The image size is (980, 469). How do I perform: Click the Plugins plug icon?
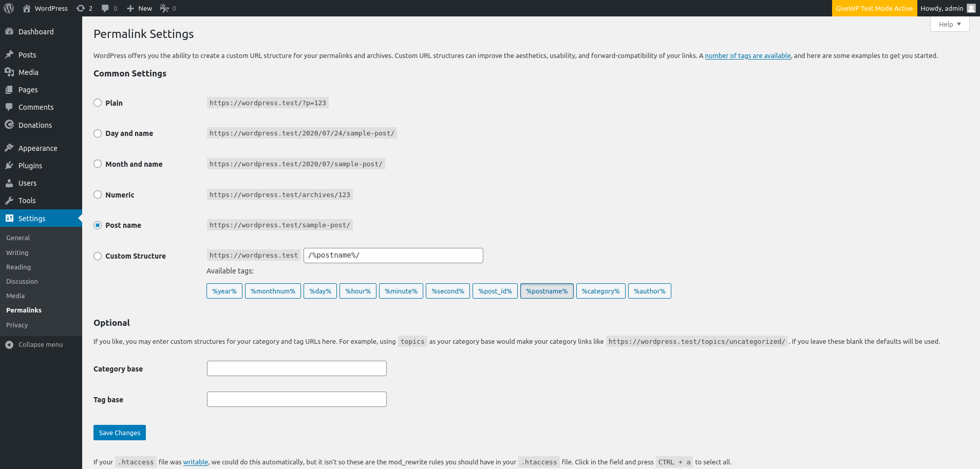(9, 165)
